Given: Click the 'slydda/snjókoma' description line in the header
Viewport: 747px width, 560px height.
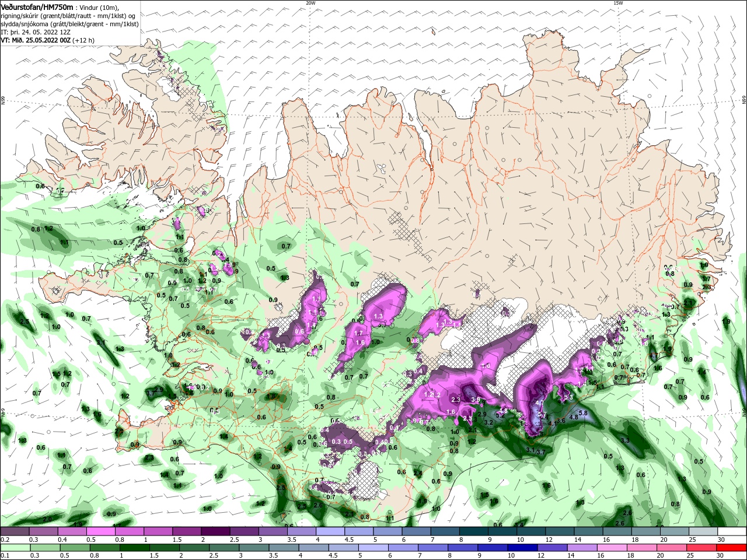Looking at the screenshot, I should coord(69,24).
